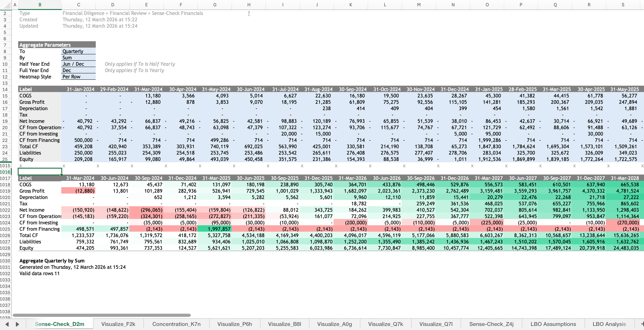Click Liabilities value 1,632,762
The width and height of the screenshot is (644, 330).
pos(623,242)
